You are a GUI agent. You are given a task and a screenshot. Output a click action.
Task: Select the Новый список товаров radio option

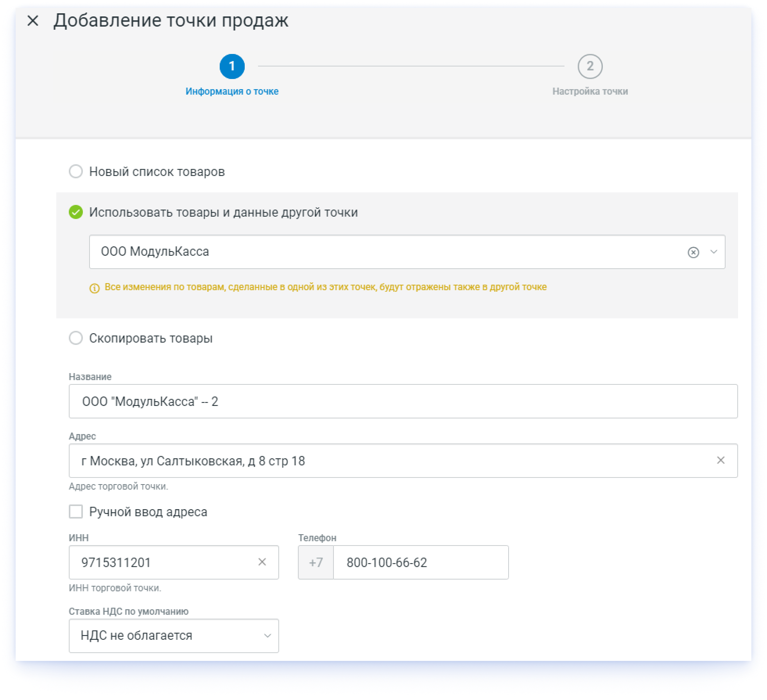tap(76, 171)
